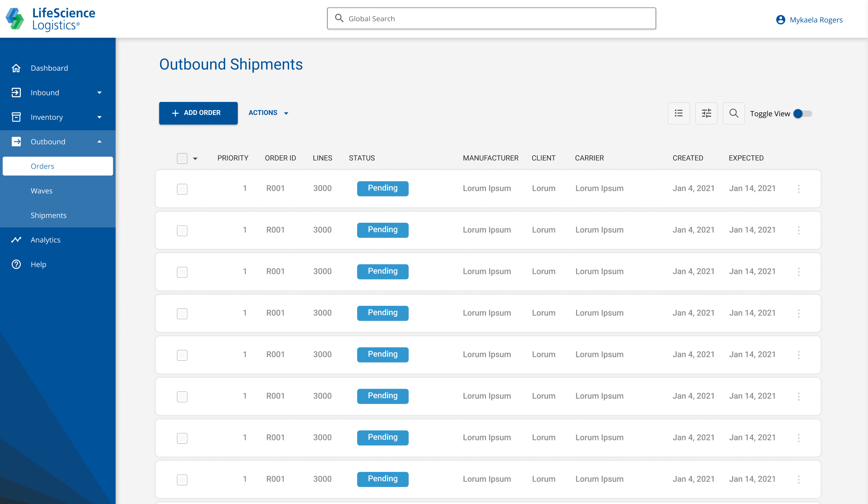Select the third order row checkbox

[182, 272]
